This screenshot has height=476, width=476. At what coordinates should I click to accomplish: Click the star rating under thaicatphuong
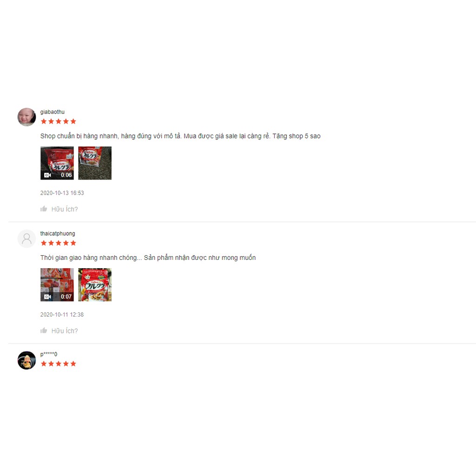[x=58, y=243]
